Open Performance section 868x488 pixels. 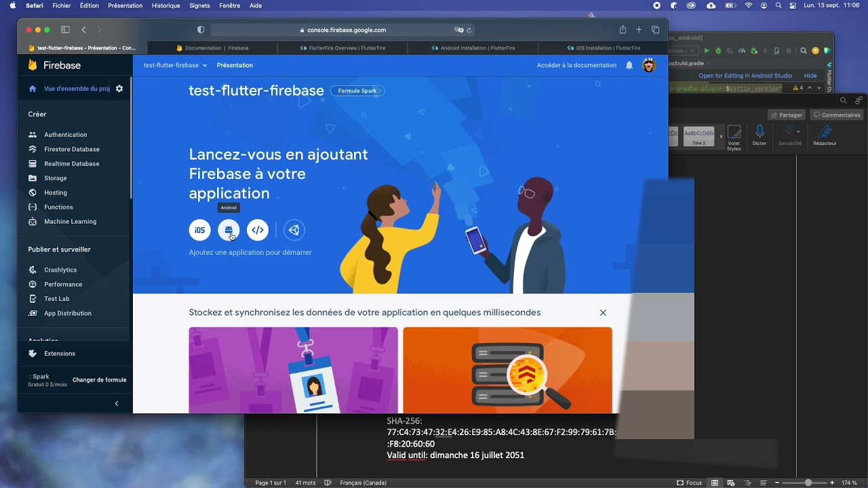click(x=55, y=284)
